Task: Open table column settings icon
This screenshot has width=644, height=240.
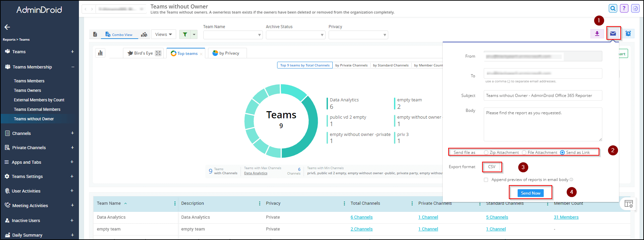Action: (x=628, y=204)
